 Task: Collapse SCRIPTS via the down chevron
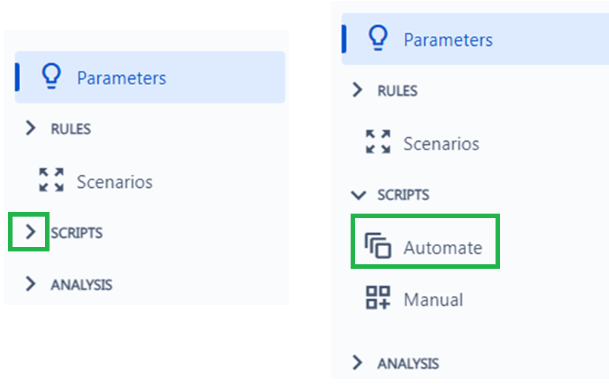pos(358,195)
